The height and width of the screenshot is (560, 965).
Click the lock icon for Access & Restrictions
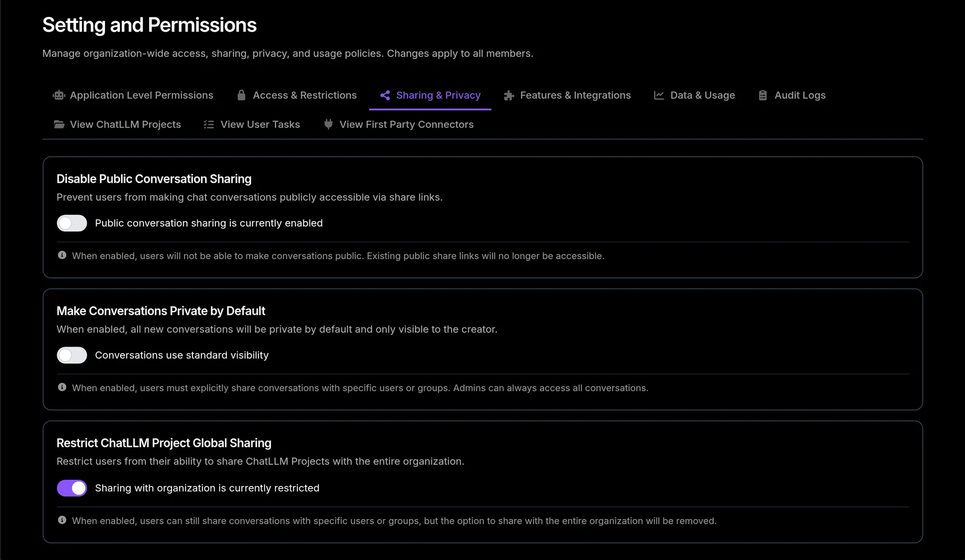tap(241, 95)
